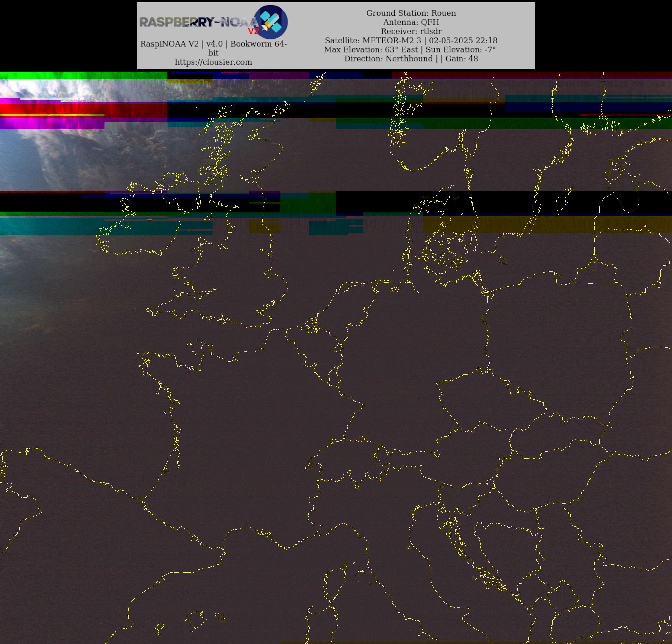Select the 'Antenna: QFH' line

tap(411, 22)
